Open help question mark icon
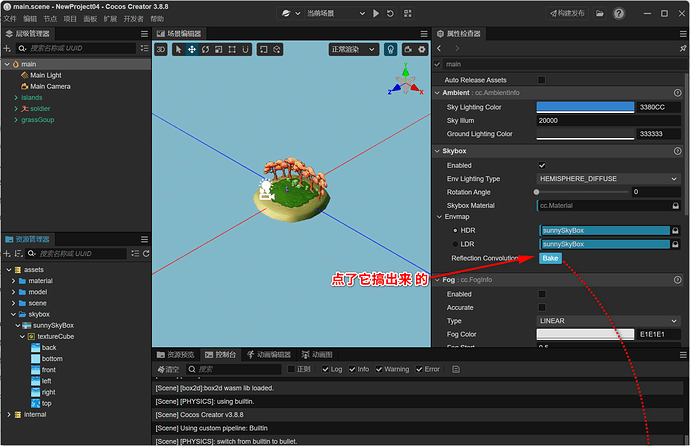 click(x=619, y=13)
